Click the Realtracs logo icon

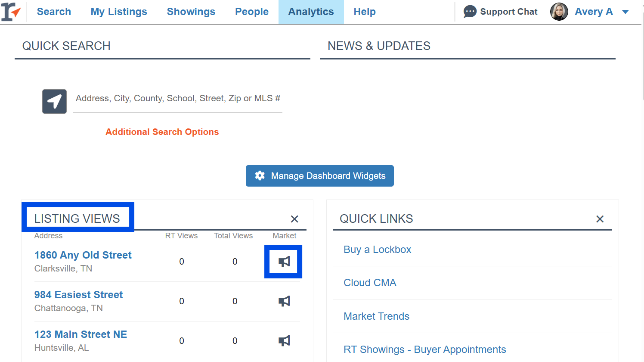coord(11,12)
